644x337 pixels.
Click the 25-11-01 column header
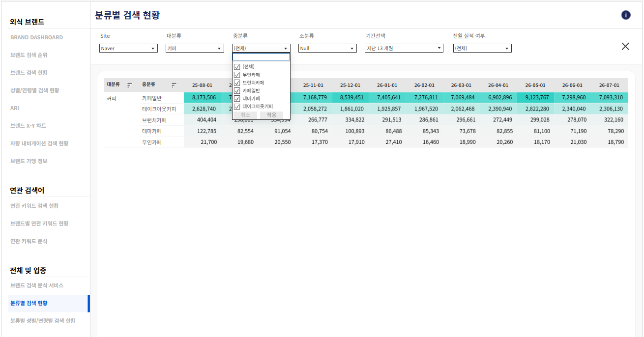pyautogui.click(x=313, y=85)
